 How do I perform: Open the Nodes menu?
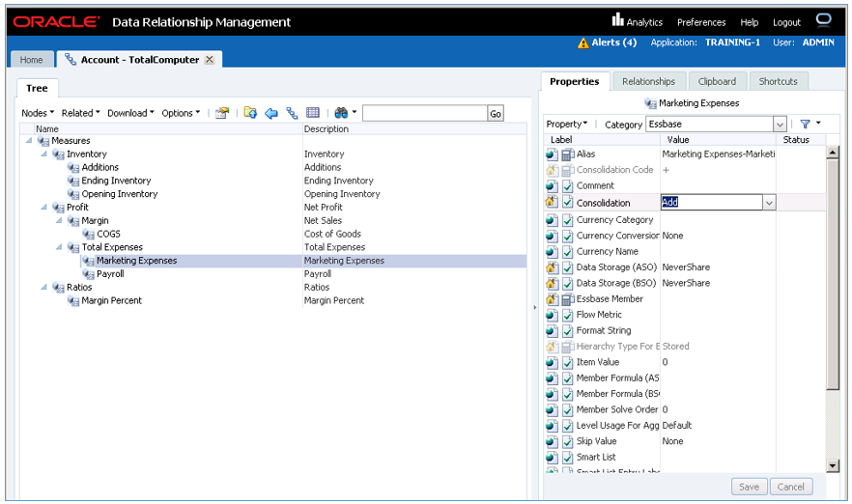[38, 113]
